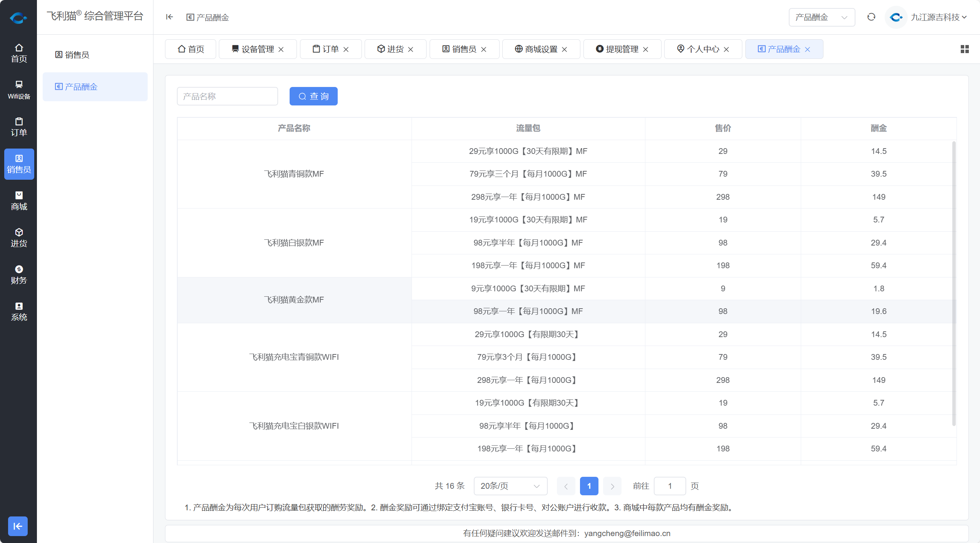Open 进货 in the dark sidebar
Image resolution: width=980 pixels, height=543 pixels.
tap(19, 238)
